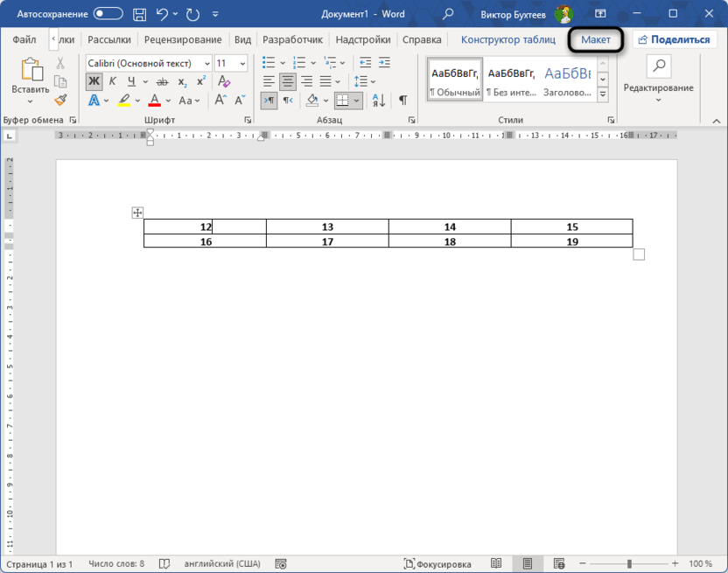This screenshot has height=573, width=728.
Task: Click the zoom slider in status bar
Action: click(629, 564)
